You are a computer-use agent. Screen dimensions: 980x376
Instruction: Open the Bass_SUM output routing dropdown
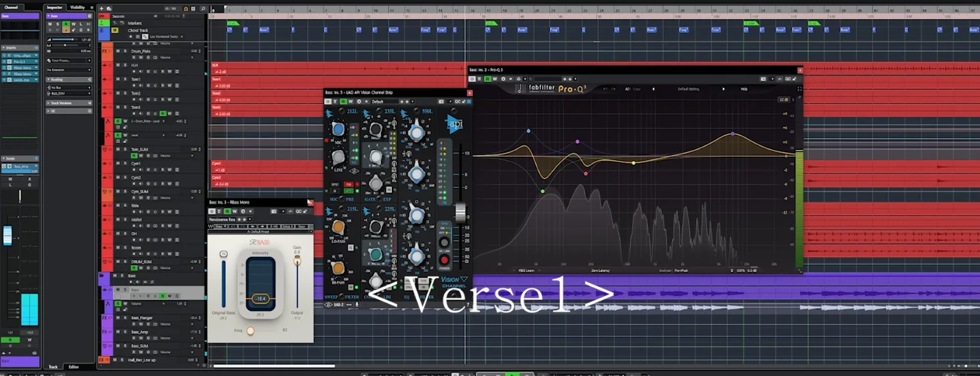coord(69,93)
